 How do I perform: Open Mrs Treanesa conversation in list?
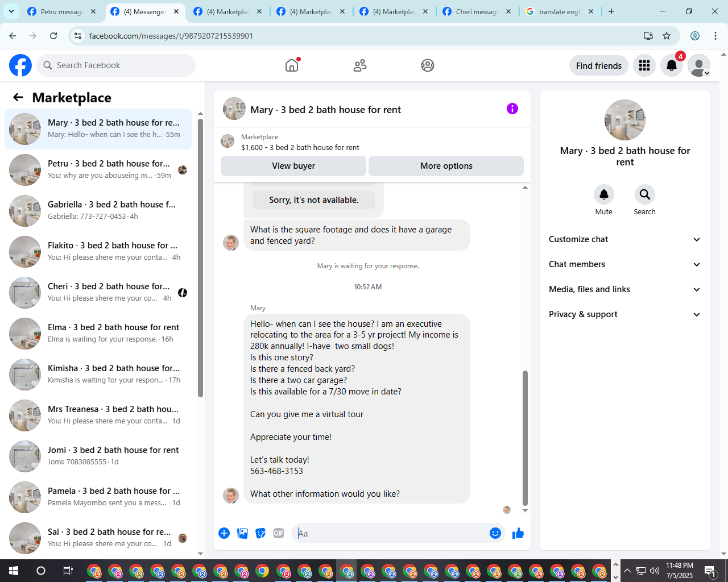(x=98, y=415)
